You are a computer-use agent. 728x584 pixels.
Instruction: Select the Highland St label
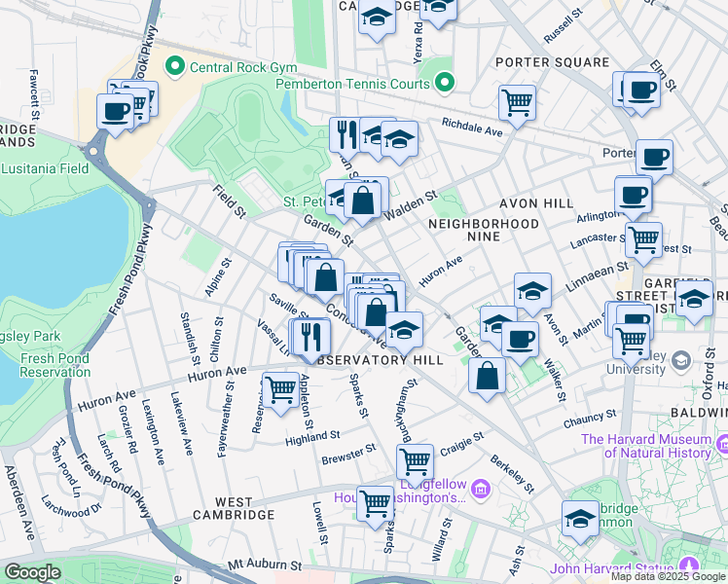pos(312,438)
